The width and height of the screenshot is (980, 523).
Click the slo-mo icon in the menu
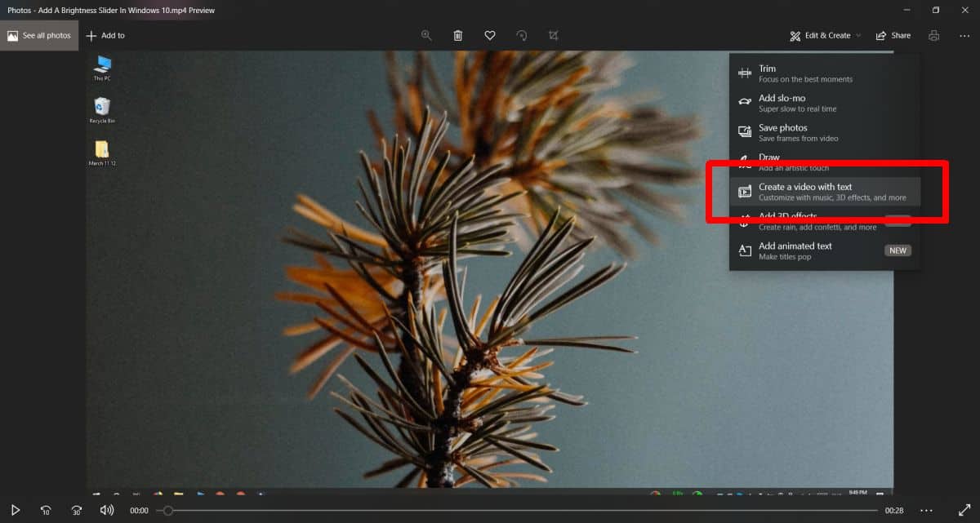[745, 103]
